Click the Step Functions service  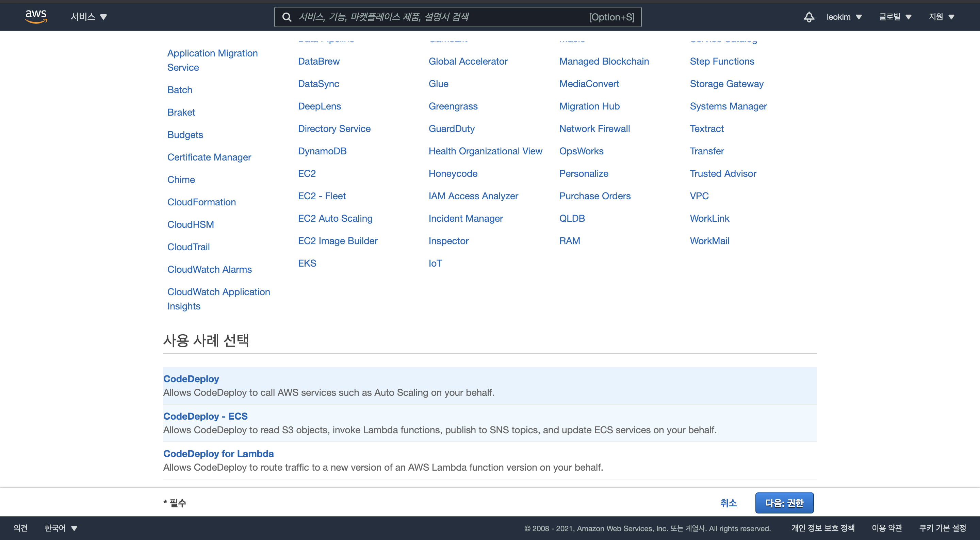[722, 61]
